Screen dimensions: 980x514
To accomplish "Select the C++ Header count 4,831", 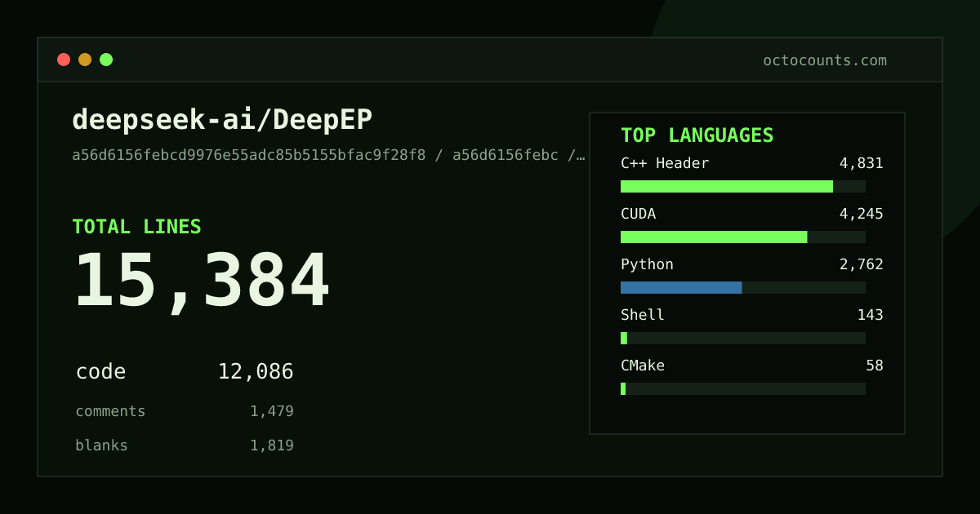I will (x=862, y=163).
